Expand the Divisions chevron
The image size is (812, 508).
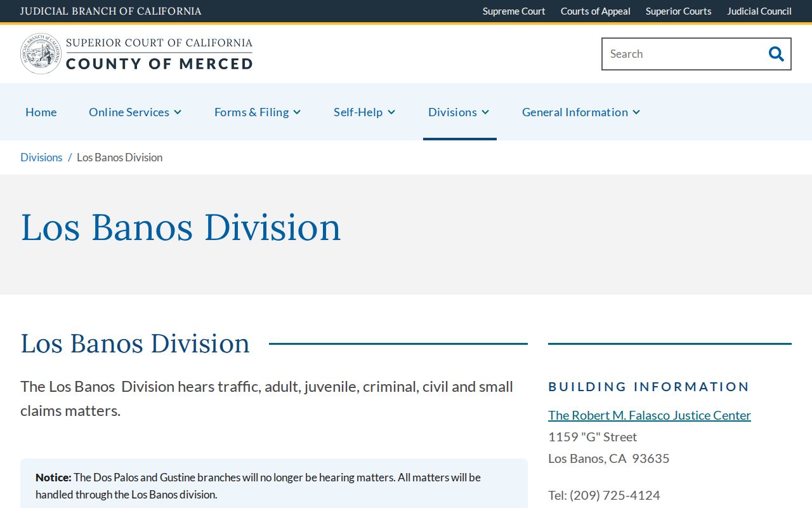(485, 112)
